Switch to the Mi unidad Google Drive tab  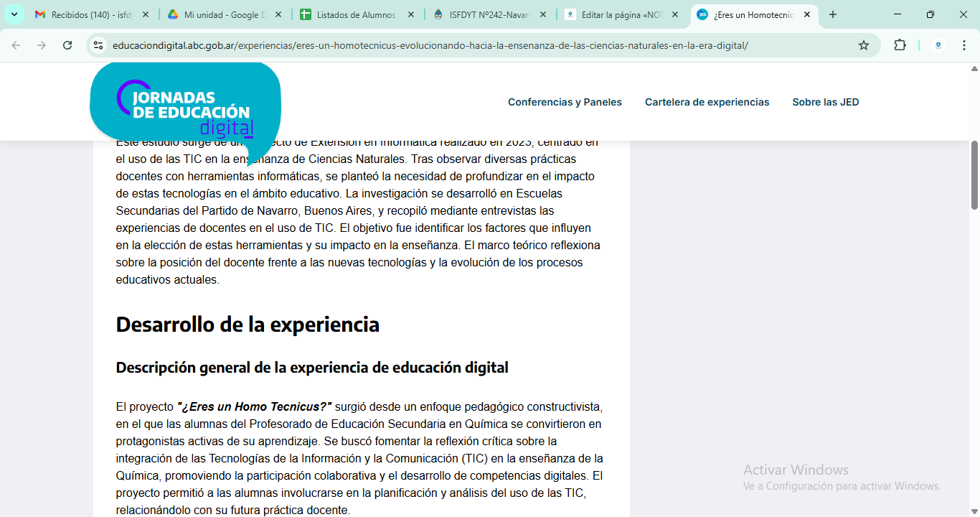coord(225,14)
